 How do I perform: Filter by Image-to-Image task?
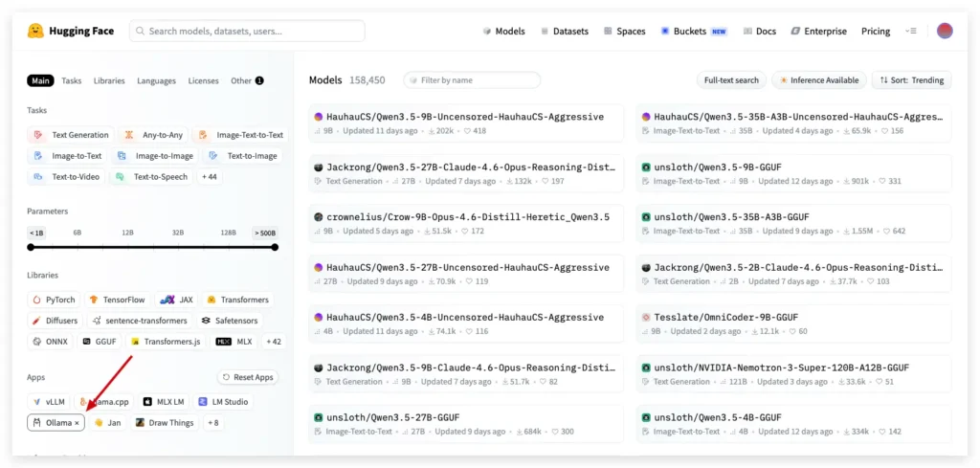(x=156, y=156)
